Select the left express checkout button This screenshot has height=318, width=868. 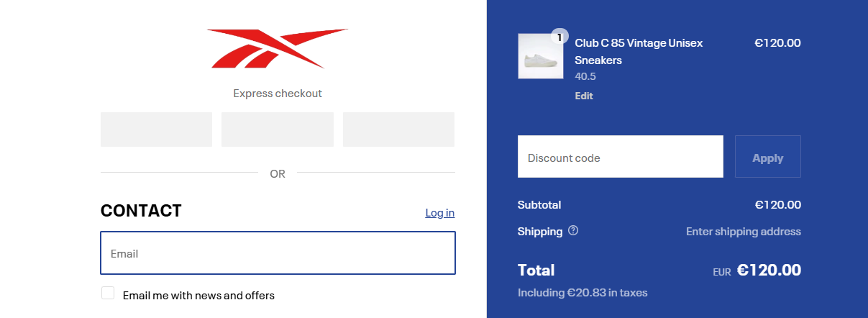tap(156, 130)
